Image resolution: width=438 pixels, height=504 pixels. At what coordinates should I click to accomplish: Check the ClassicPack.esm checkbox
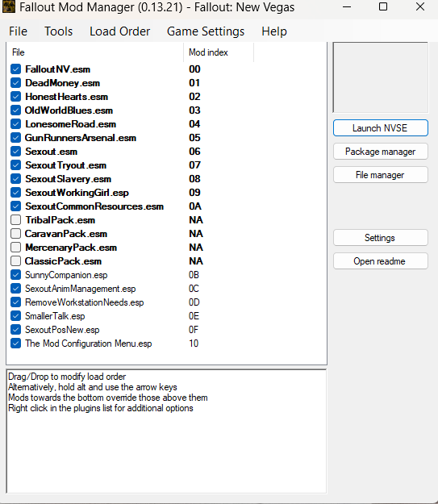click(x=16, y=261)
